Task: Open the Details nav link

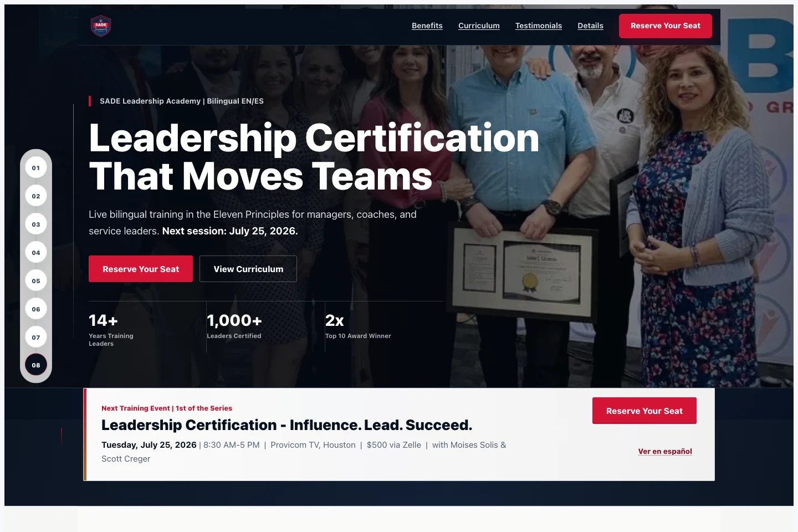Action: point(590,25)
